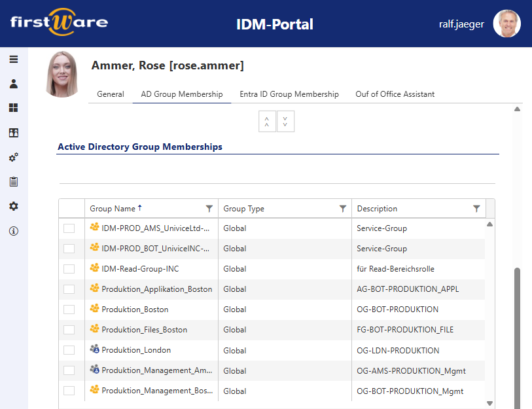Select the Produktion_Boston checkbox
This screenshot has width=532, height=409.
click(x=69, y=309)
